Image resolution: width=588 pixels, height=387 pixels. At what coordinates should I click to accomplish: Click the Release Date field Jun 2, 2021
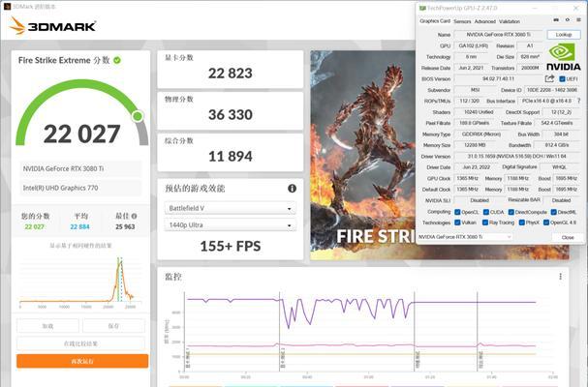470,68
